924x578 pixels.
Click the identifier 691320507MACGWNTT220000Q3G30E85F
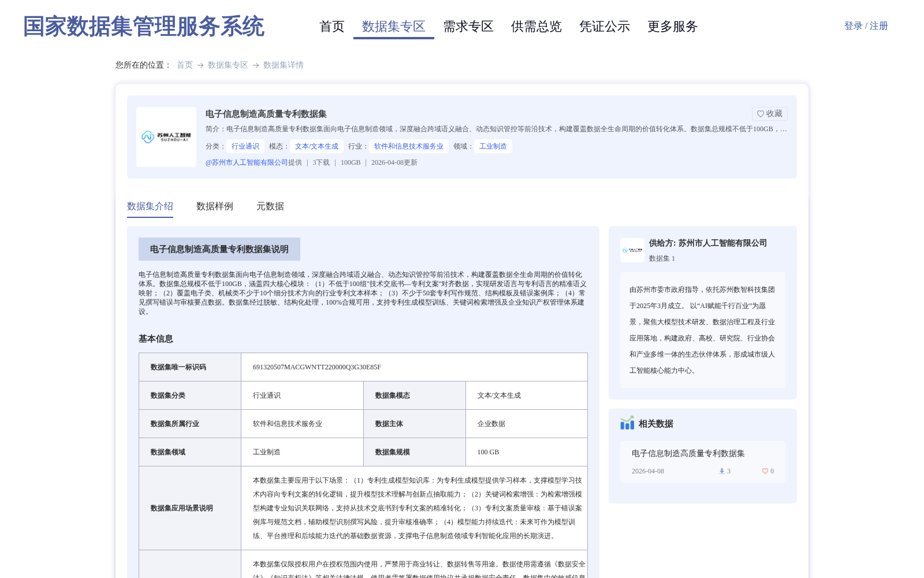[x=317, y=367]
